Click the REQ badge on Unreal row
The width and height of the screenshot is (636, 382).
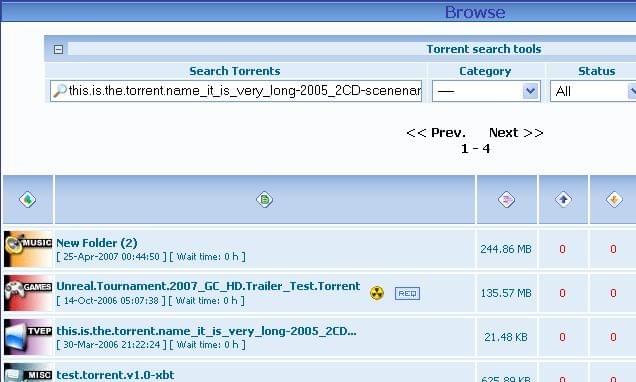point(407,293)
